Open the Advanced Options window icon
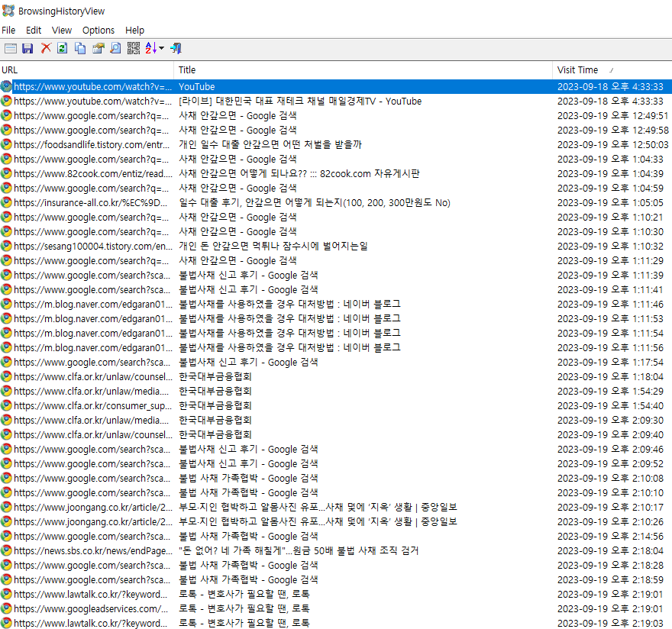 pyautogui.click(x=10, y=48)
